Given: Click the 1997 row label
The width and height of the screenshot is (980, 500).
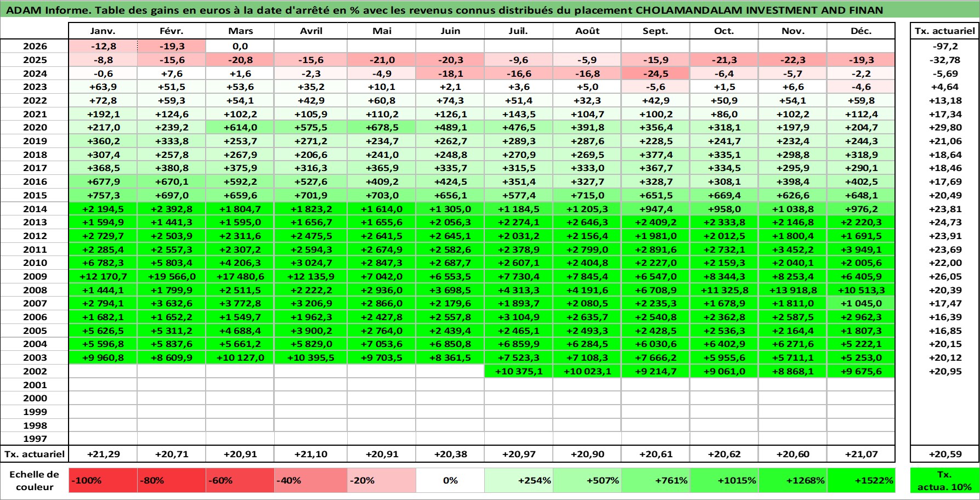Looking at the screenshot, I should coord(35,439).
